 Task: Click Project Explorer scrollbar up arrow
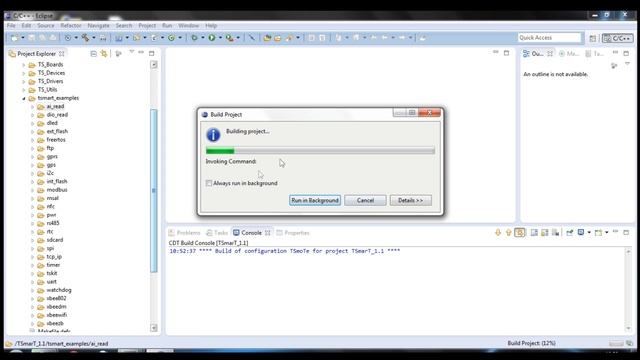tap(154, 64)
